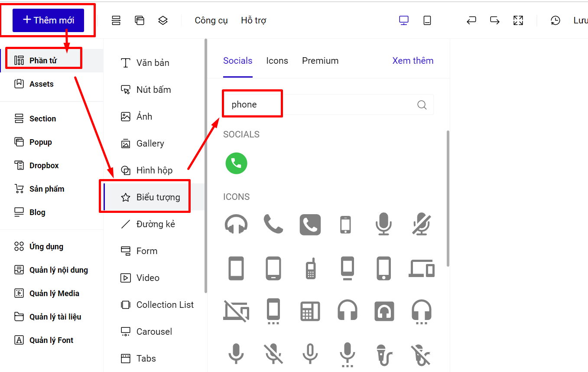Open the version history clock icon

coord(555,20)
